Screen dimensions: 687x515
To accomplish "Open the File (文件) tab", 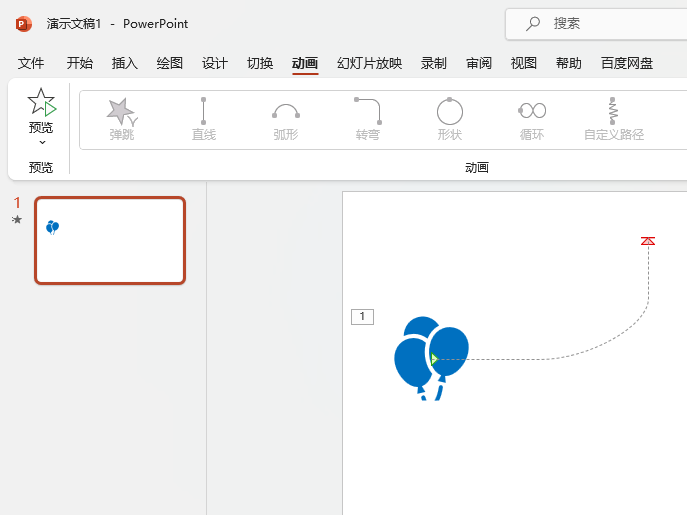I will (31, 63).
